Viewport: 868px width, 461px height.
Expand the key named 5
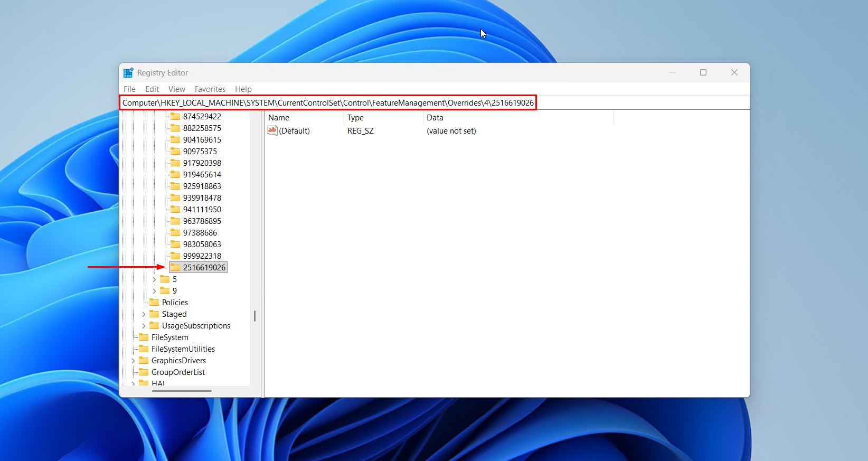point(154,279)
